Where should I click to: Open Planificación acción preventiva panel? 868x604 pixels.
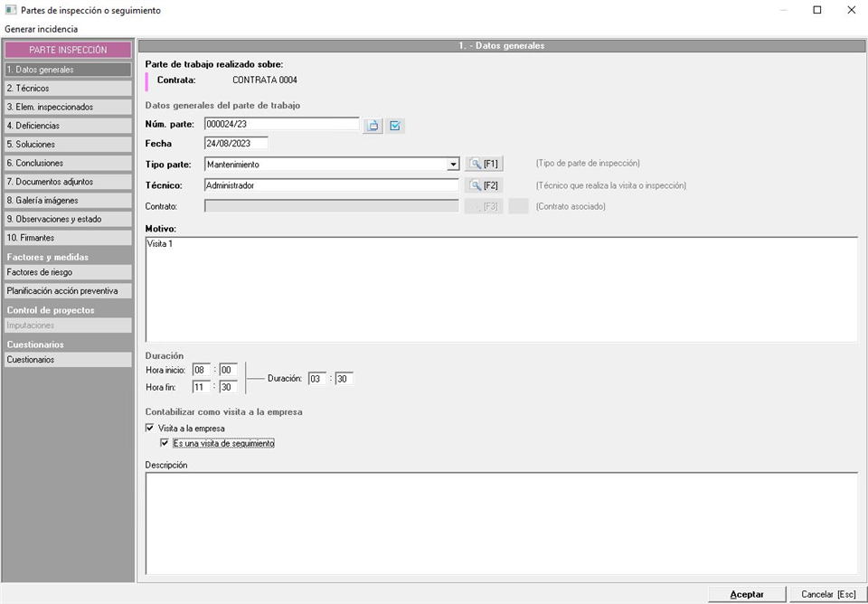(68, 290)
